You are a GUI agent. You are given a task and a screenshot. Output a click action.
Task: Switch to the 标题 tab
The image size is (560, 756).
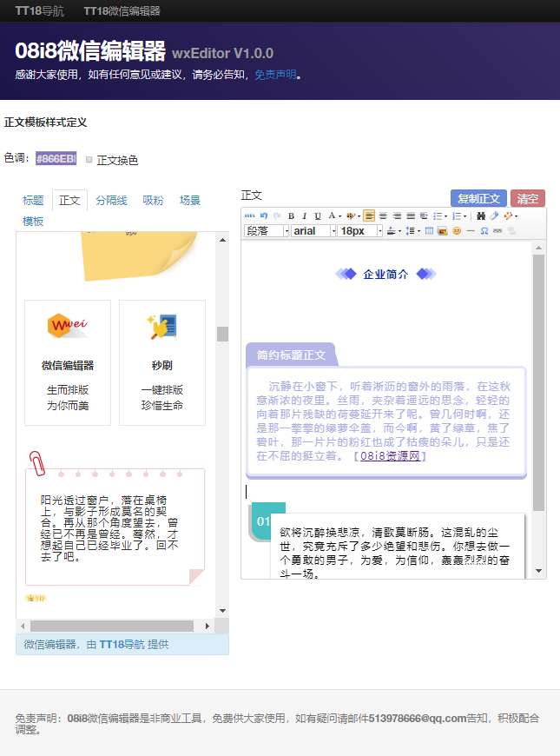point(33,200)
